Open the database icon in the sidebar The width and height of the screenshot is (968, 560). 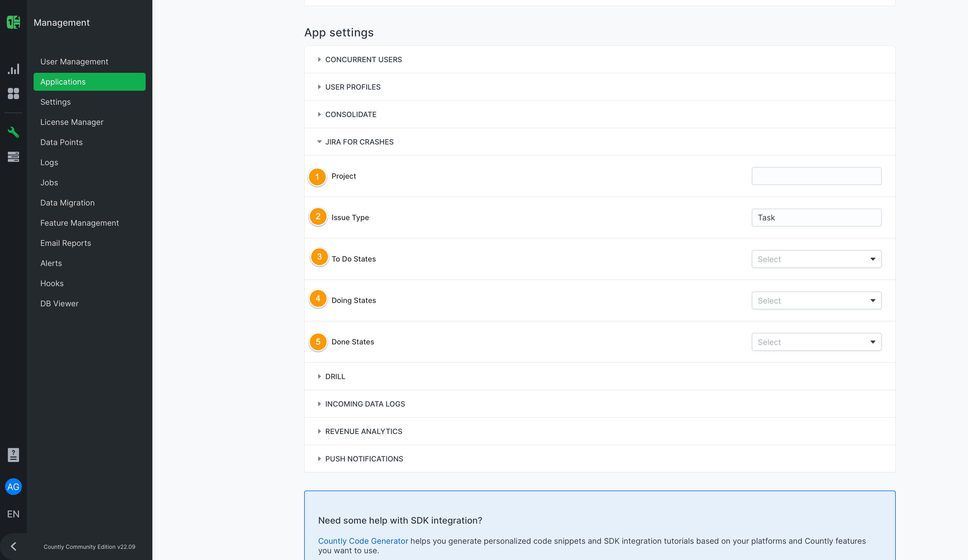[x=13, y=157]
